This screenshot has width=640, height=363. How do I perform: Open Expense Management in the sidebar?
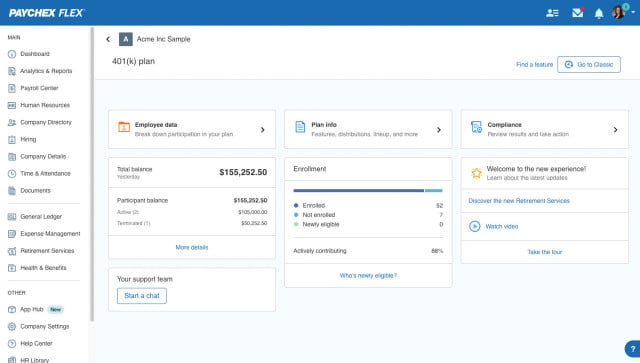pyautogui.click(x=50, y=234)
